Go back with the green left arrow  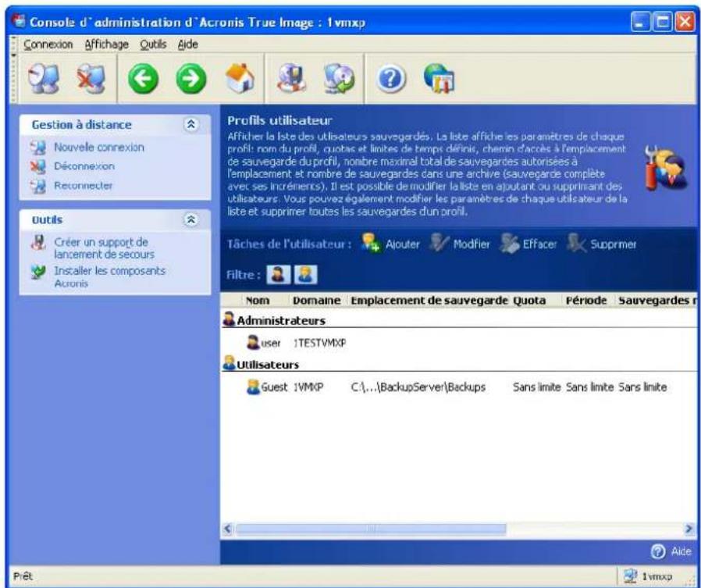(x=143, y=79)
